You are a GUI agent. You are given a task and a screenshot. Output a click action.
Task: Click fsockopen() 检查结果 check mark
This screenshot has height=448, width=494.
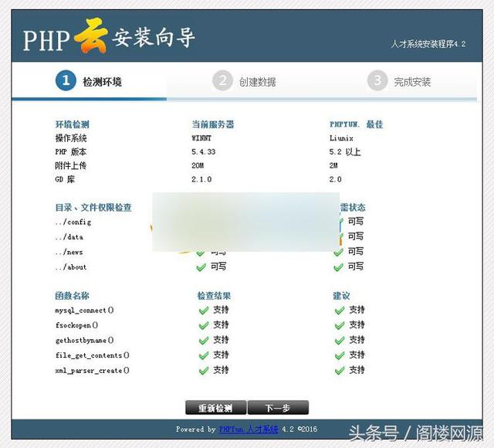204,325
